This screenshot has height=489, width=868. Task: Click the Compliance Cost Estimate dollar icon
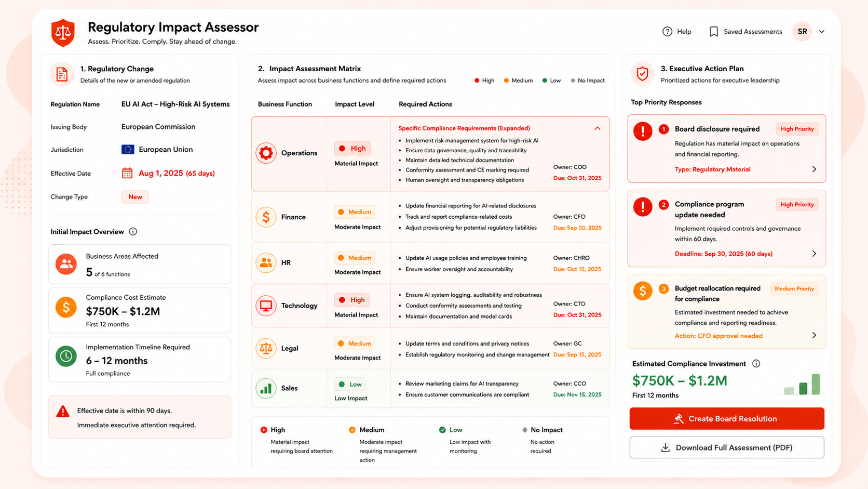pyautogui.click(x=66, y=308)
